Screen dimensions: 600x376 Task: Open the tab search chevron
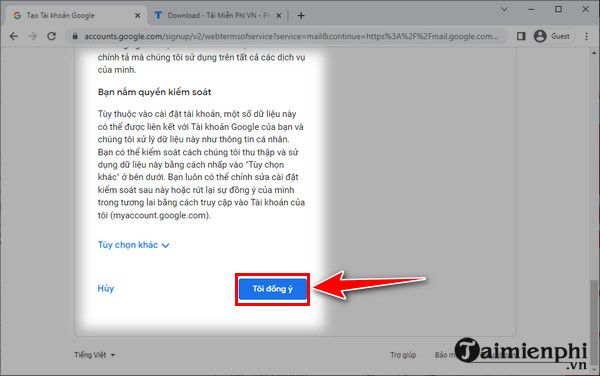coord(505,9)
